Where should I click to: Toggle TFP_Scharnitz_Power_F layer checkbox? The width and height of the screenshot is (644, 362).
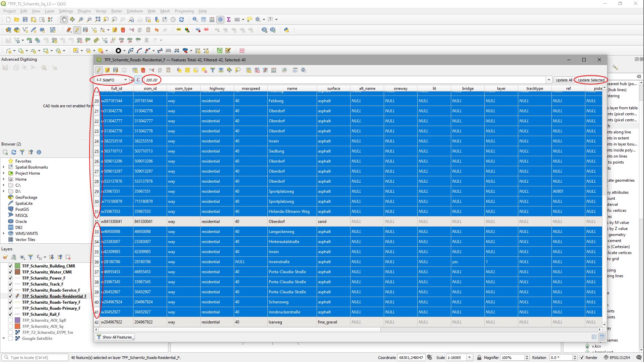(10, 278)
